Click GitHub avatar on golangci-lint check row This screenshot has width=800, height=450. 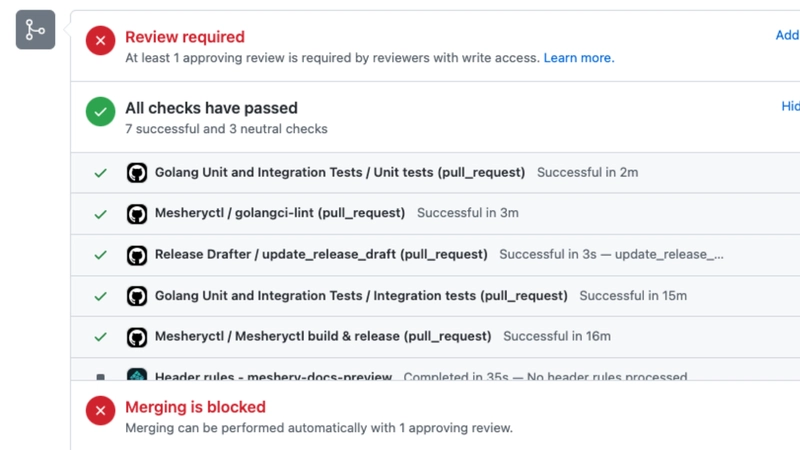tap(137, 214)
